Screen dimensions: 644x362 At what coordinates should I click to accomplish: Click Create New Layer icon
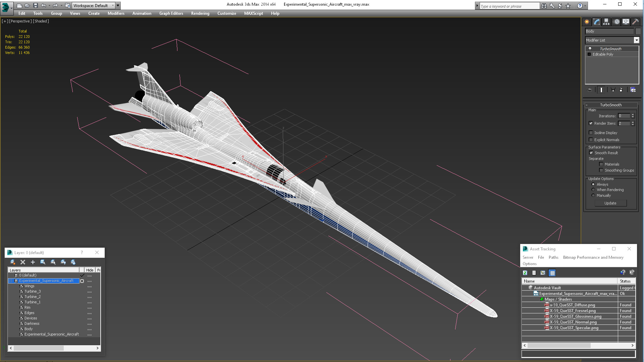click(13, 262)
